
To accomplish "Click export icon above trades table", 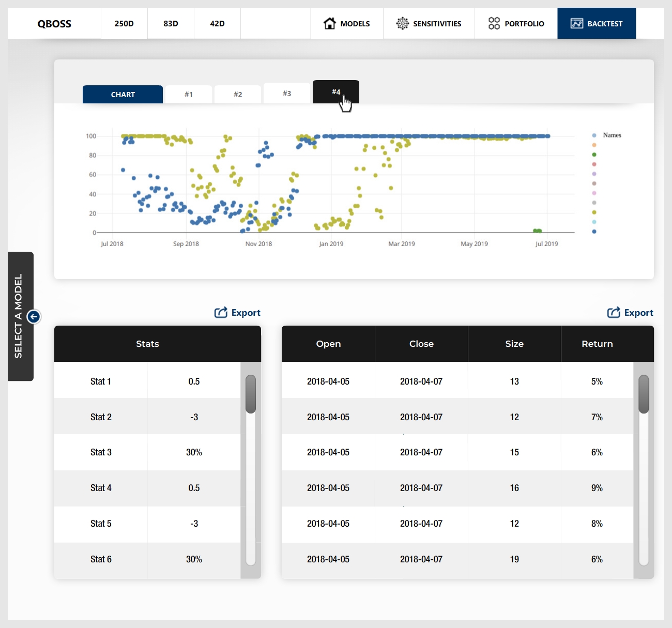I will point(614,313).
